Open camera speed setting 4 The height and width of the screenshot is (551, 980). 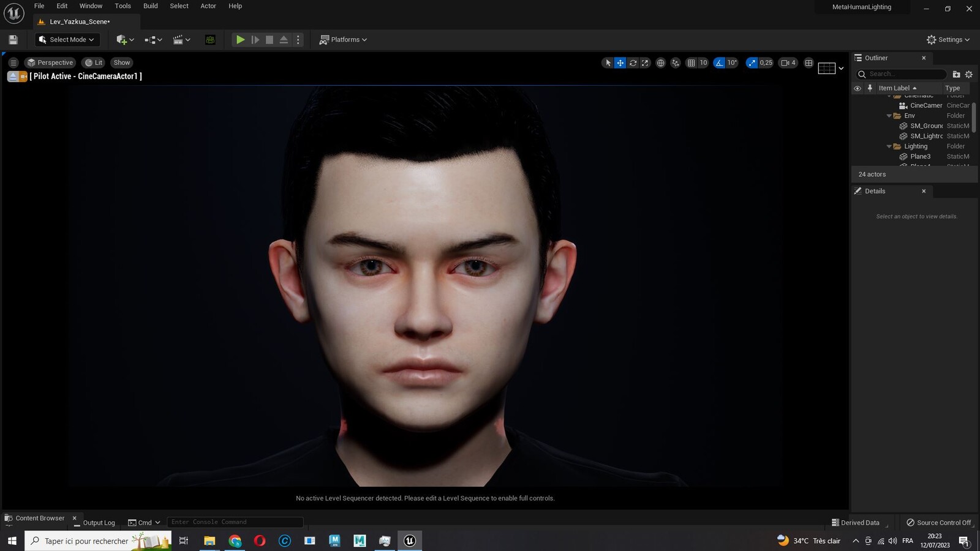click(x=788, y=62)
